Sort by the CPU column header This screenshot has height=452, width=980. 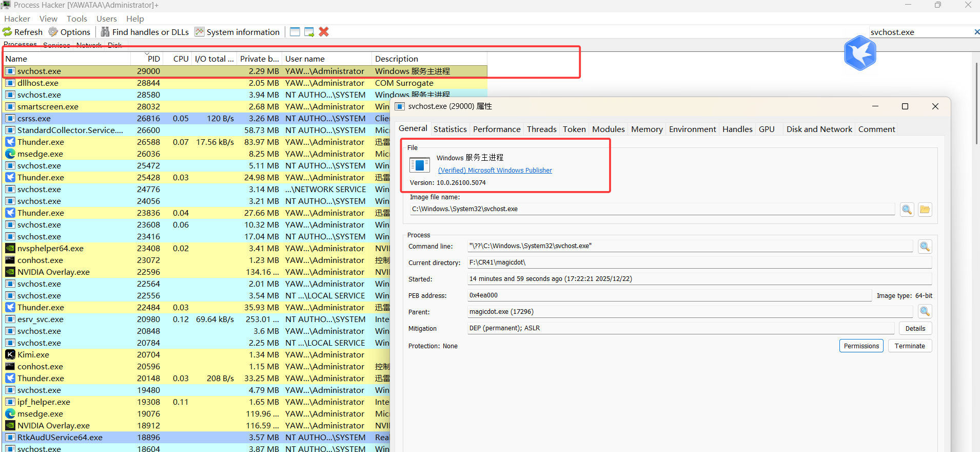point(177,59)
